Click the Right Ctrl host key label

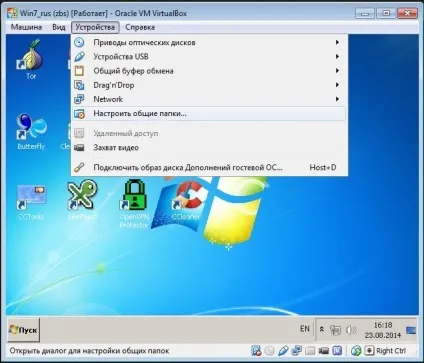click(391, 351)
